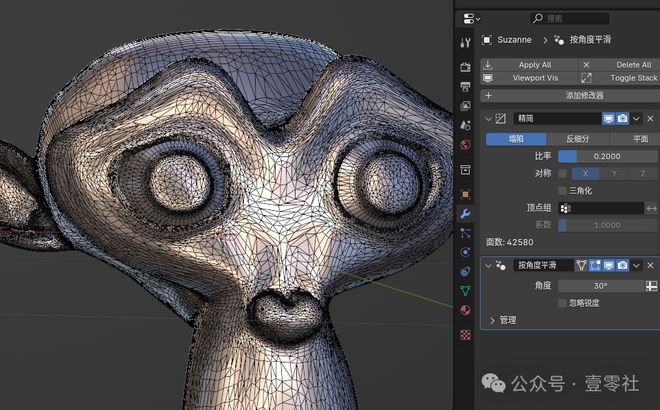Image resolution: width=660 pixels, height=410 pixels.
Task: Switch to the 反细分 mode tab
Action: click(x=578, y=139)
